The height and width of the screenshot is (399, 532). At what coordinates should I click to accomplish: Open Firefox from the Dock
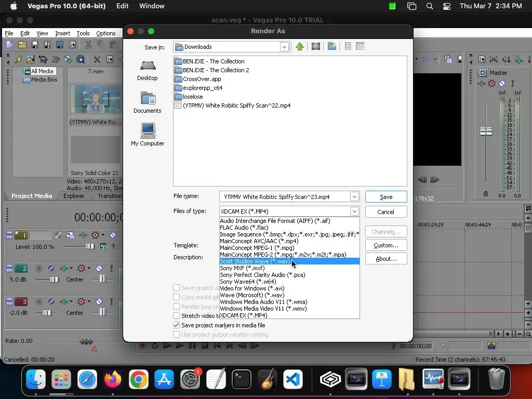[113, 379]
